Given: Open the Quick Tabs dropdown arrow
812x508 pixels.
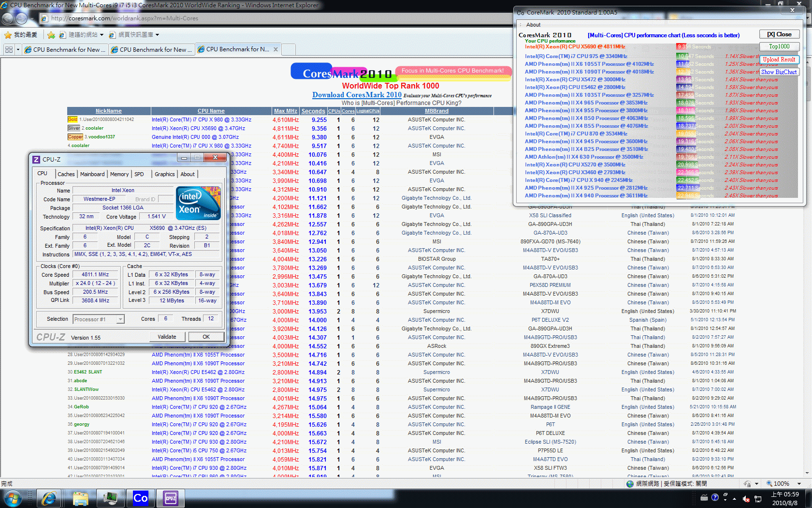Looking at the screenshot, I should (x=18, y=49).
